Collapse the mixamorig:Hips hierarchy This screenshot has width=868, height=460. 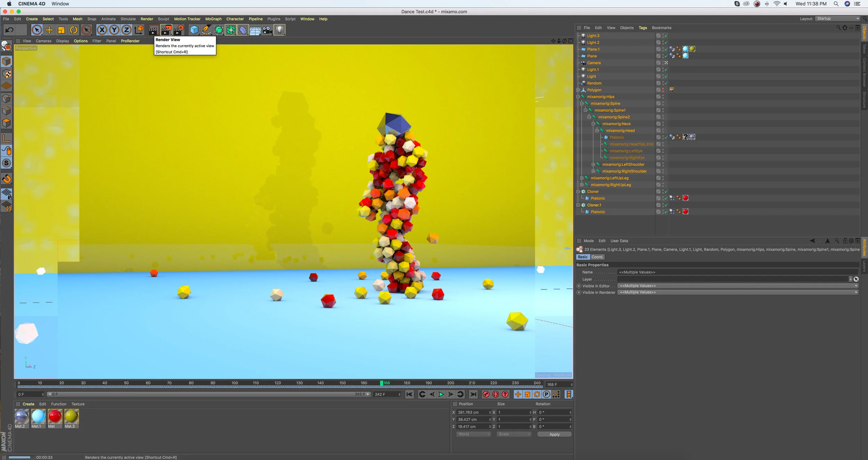click(x=578, y=97)
